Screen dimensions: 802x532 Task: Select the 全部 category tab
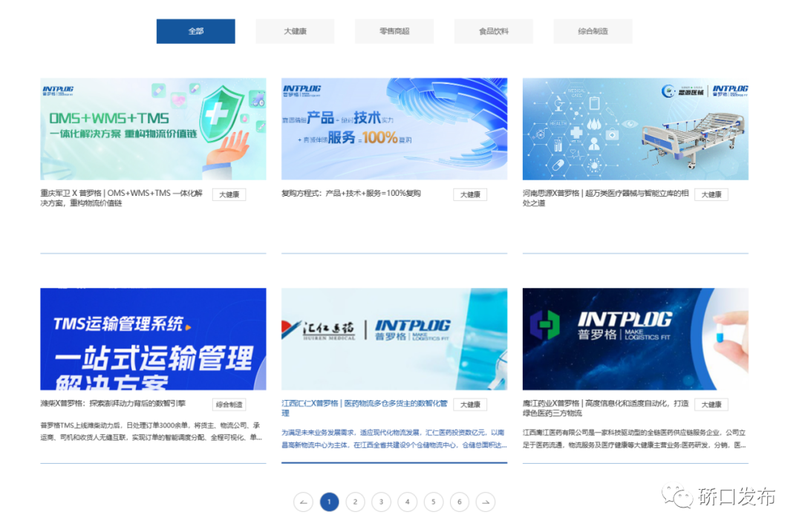[195, 31]
